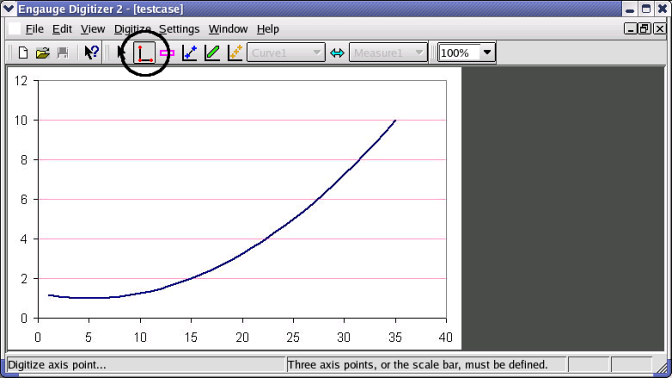
Task: Choose the Select arrow tool
Action: pyautogui.click(x=121, y=53)
